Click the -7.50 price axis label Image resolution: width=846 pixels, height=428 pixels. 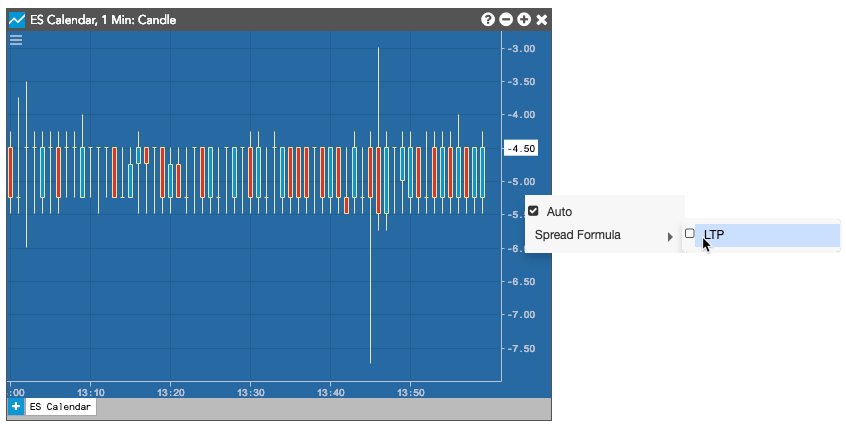[521, 349]
